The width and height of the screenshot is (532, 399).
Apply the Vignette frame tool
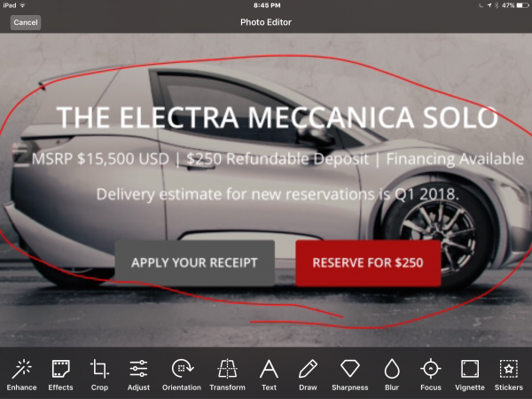click(470, 375)
